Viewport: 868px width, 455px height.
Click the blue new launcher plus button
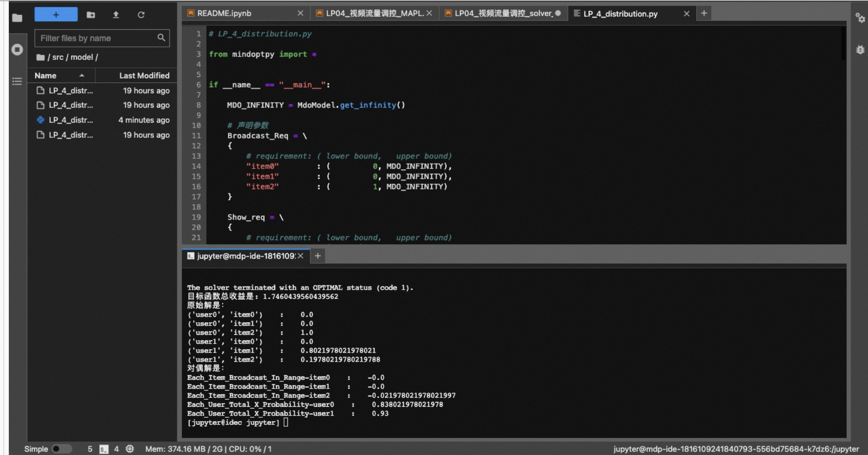pos(56,15)
